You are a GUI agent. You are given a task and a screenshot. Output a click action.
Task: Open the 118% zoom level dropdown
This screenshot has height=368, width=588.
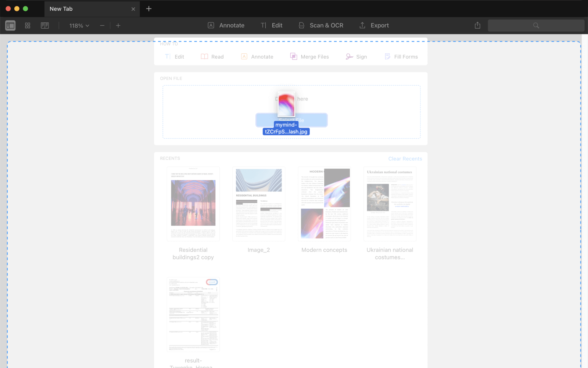tap(79, 26)
